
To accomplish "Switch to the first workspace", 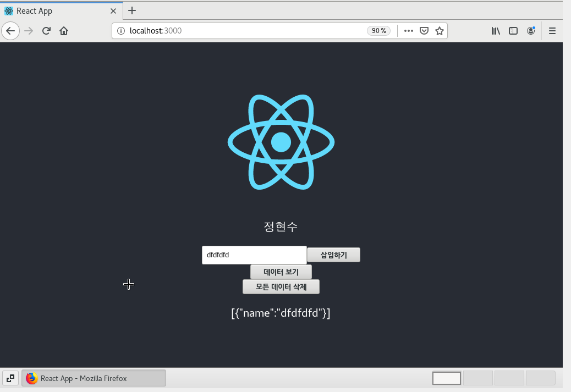I will pos(447,378).
